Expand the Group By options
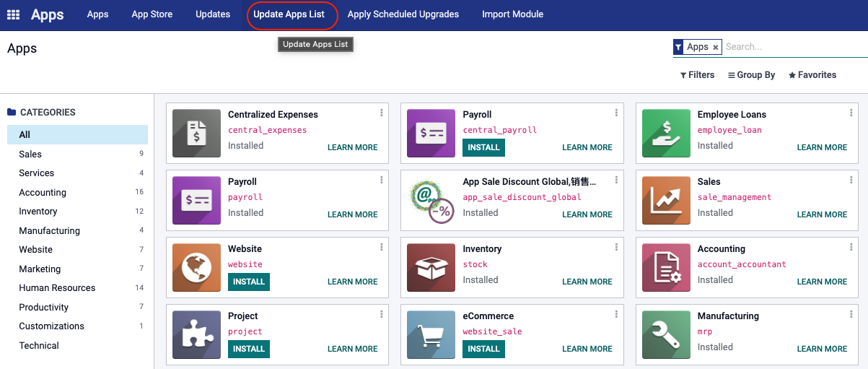The height and width of the screenshot is (369, 868). [x=751, y=75]
